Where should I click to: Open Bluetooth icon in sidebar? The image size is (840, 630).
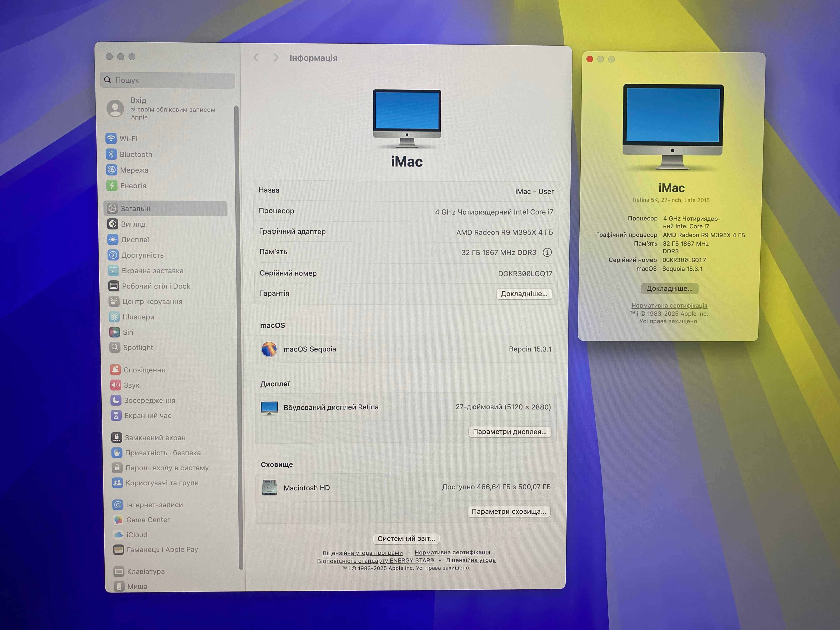[111, 154]
